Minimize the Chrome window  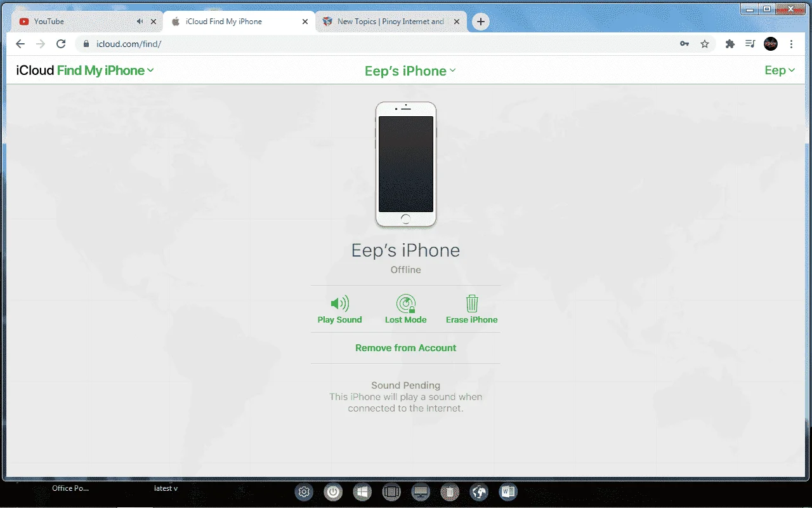750,9
